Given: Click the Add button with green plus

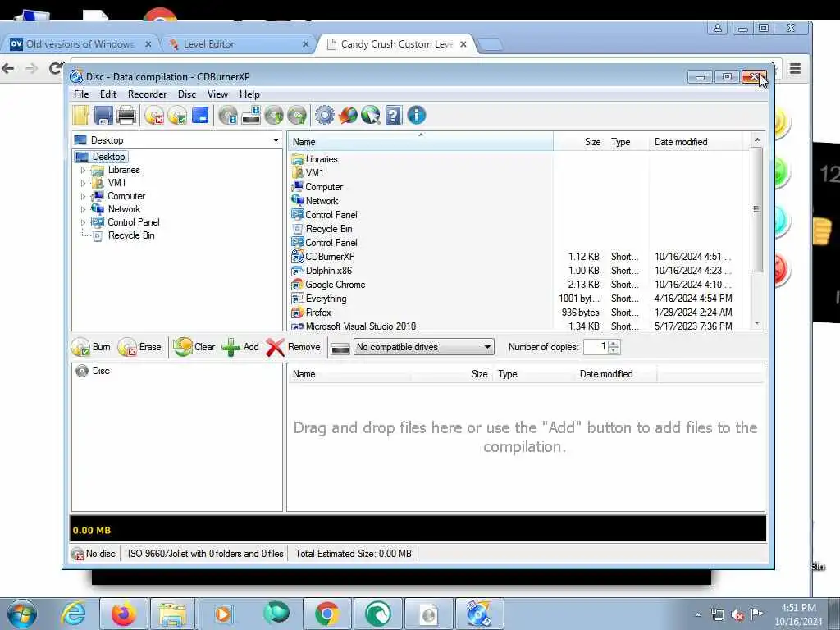Looking at the screenshot, I should click(x=240, y=347).
